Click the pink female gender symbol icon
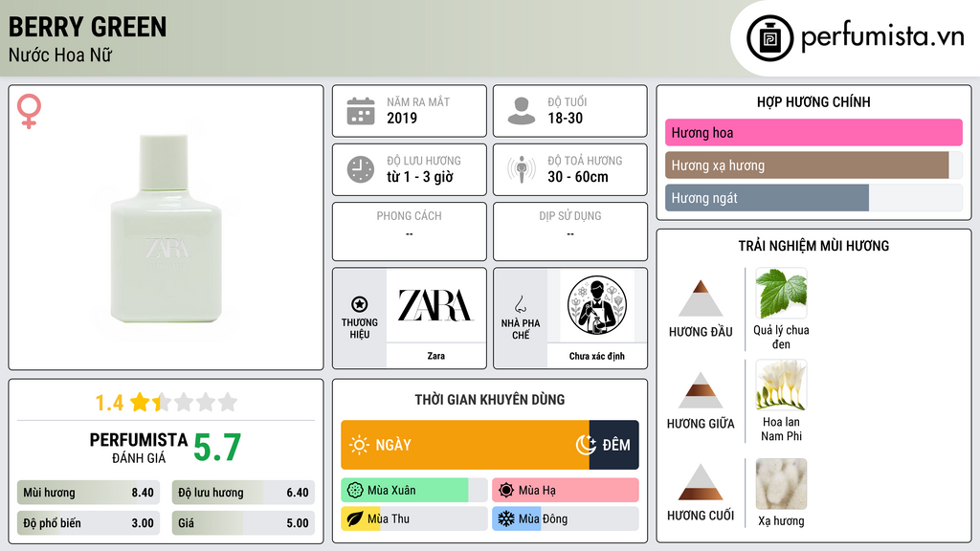 29,111
